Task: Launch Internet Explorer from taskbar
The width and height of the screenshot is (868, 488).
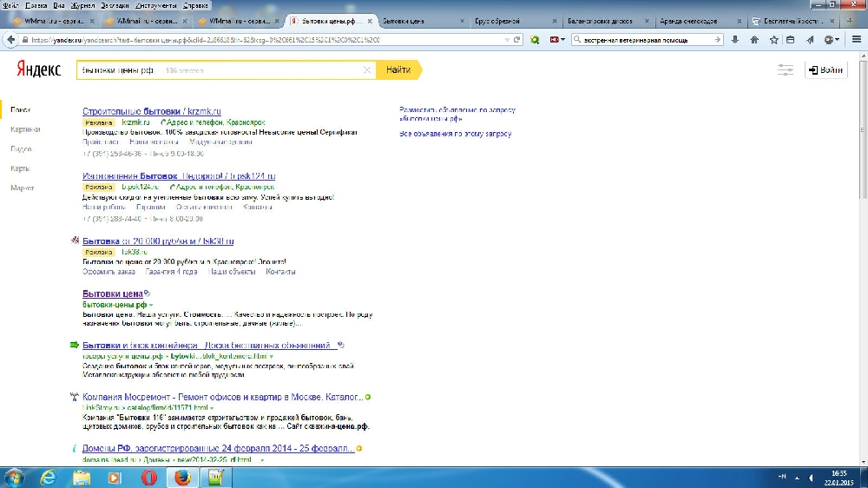Action: point(48,478)
